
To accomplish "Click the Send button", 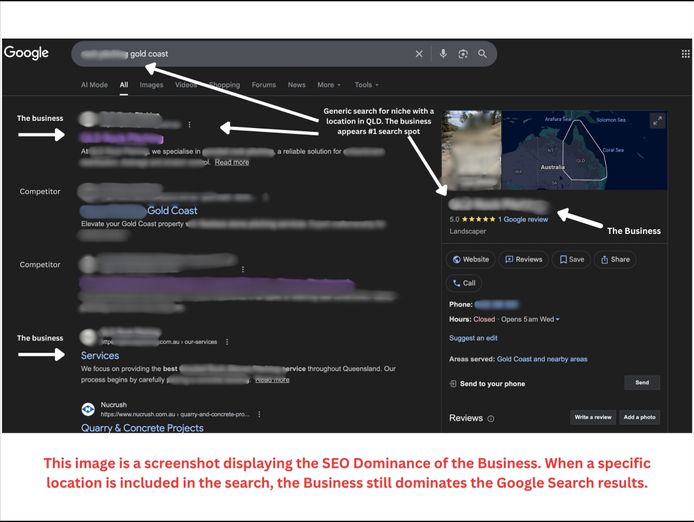I will [x=642, y=383].
